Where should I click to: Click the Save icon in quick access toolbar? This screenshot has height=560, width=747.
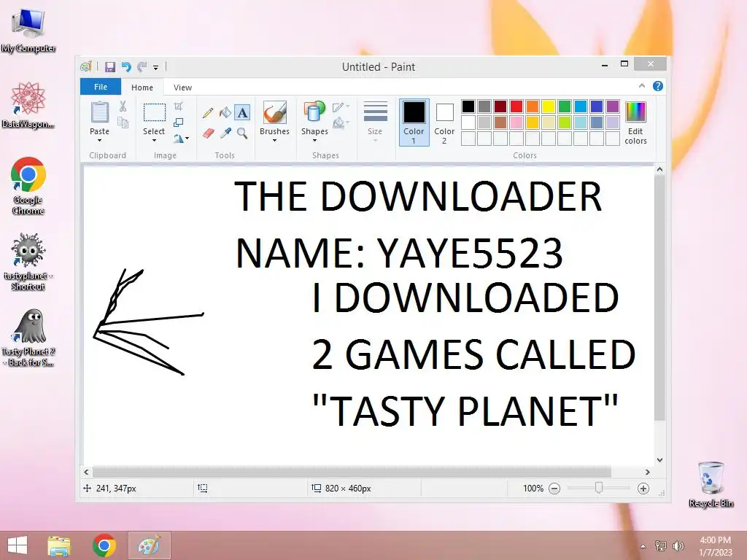click(x=110, y=66)
